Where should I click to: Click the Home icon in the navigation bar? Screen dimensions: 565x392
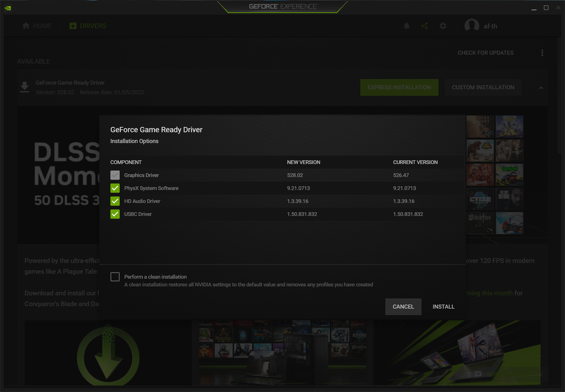click(25, 25)
